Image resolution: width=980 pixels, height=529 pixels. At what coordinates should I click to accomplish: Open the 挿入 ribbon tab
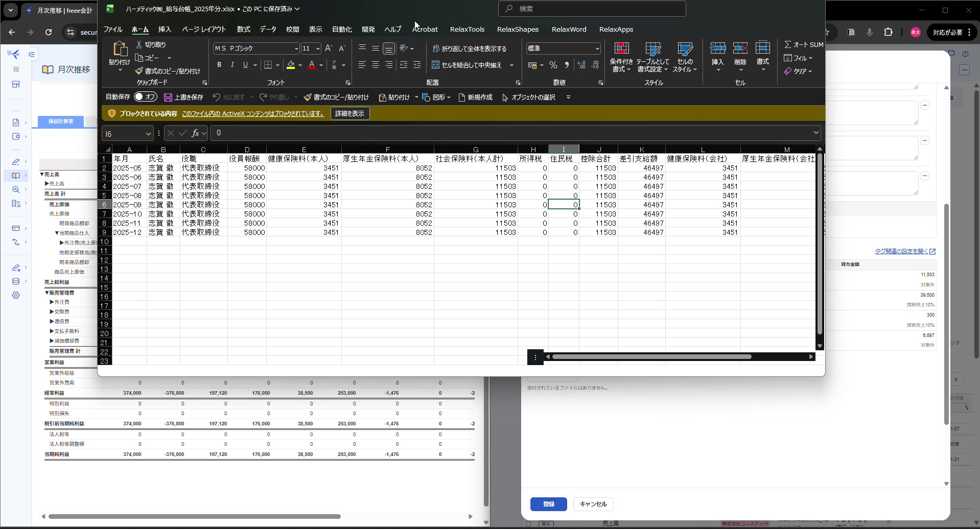(x=165, y=29)
